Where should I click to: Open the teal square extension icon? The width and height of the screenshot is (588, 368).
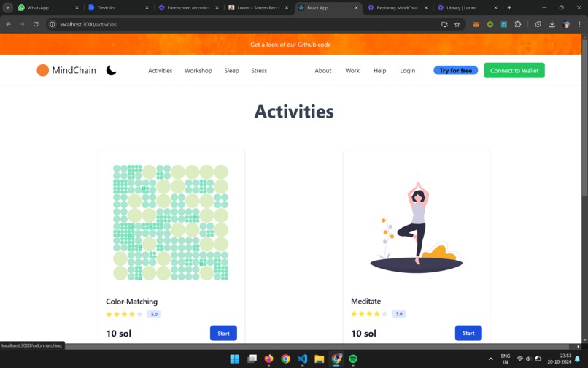[x=503, y=24]
